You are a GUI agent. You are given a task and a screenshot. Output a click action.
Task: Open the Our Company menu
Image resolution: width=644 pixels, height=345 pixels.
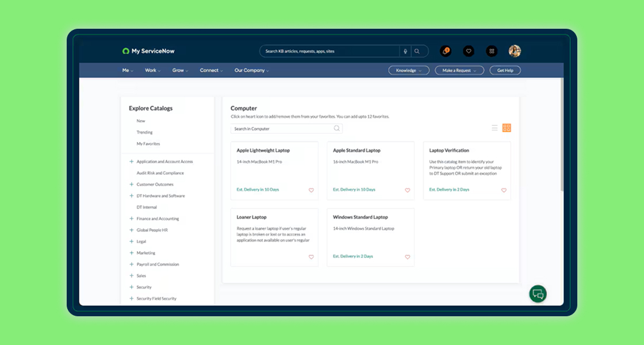click(x=252, y=70)
